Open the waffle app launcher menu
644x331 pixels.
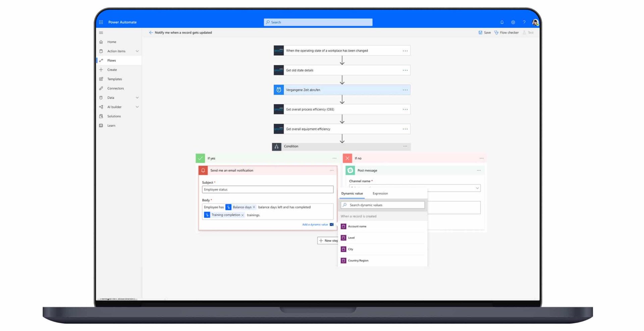(x=100, y=22)
